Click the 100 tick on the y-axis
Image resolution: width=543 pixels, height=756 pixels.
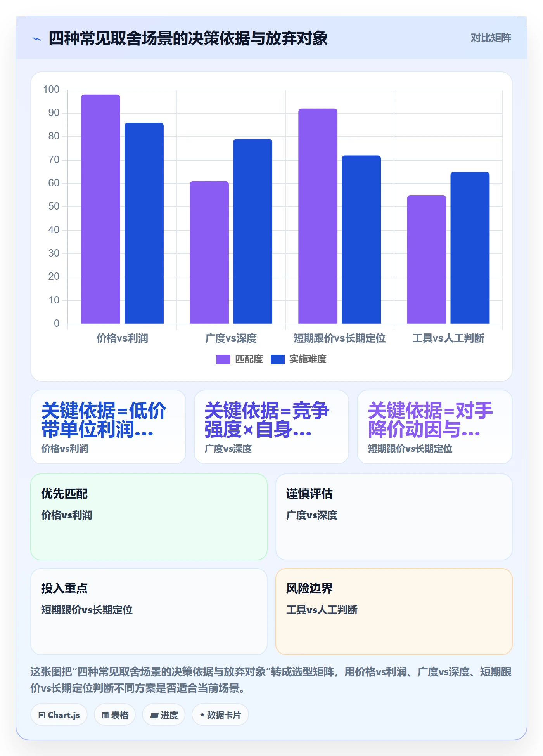point(51,90)
